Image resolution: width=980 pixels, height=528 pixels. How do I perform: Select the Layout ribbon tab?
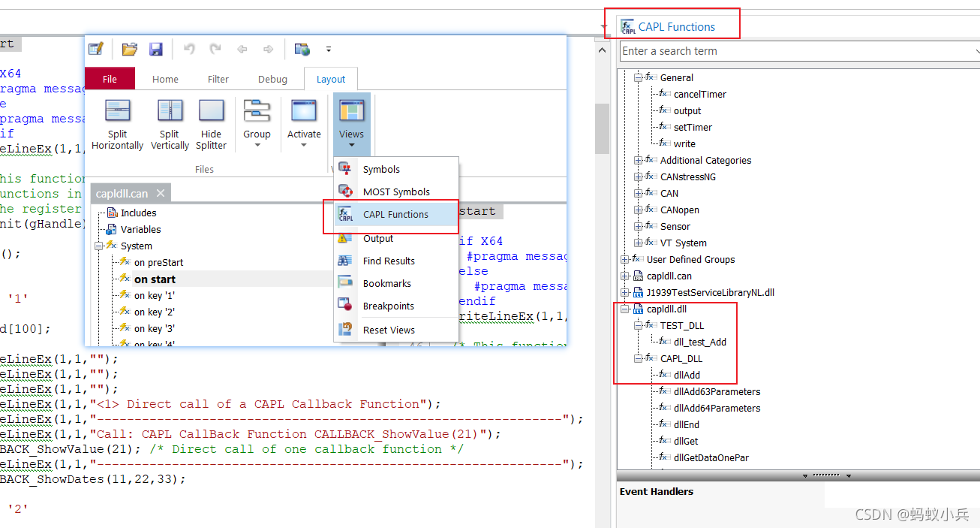(331, 79)
